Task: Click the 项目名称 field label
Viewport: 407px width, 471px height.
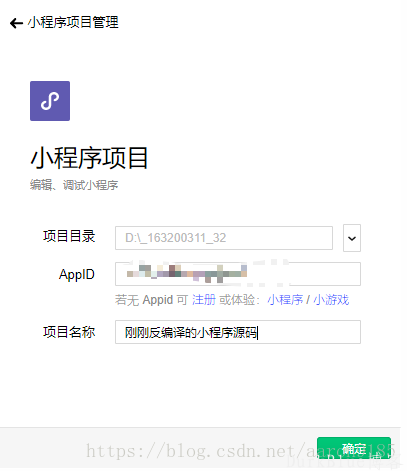Action: pos(69,332)
